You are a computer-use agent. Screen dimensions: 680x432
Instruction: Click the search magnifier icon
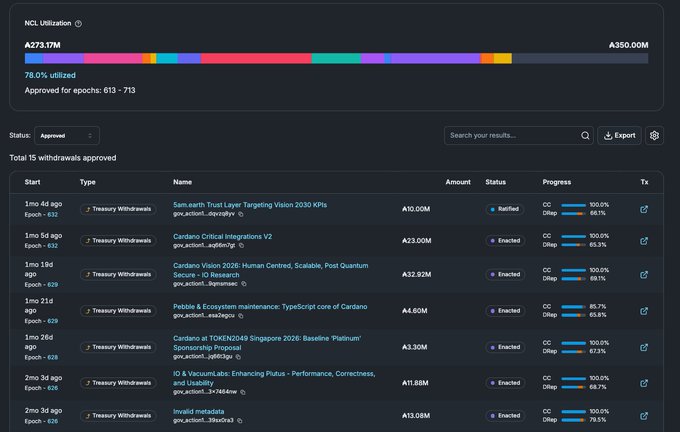585,136
